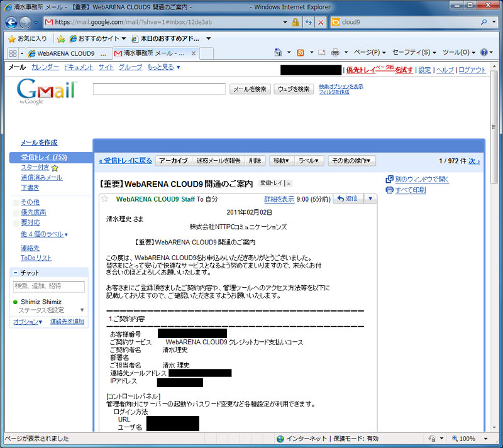Click the security lock icon in address bar
The width and height of the screenshot is (503, 448).
coord(295,22)
